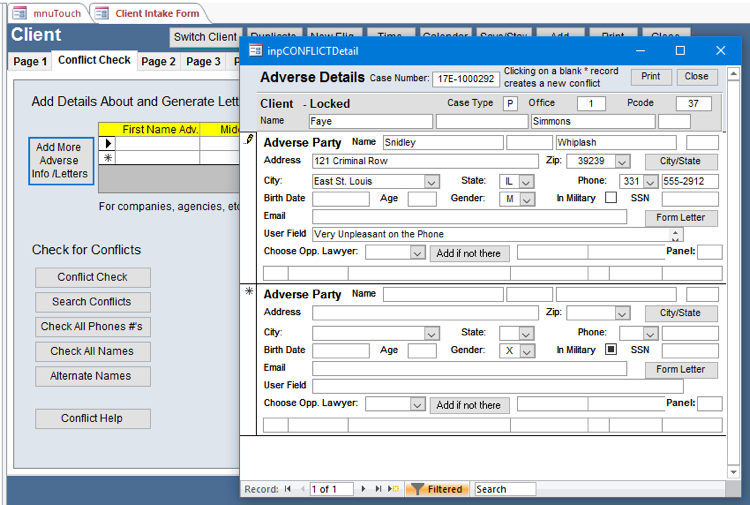
Task: Go to next record arrow
Action: [364, 489]
